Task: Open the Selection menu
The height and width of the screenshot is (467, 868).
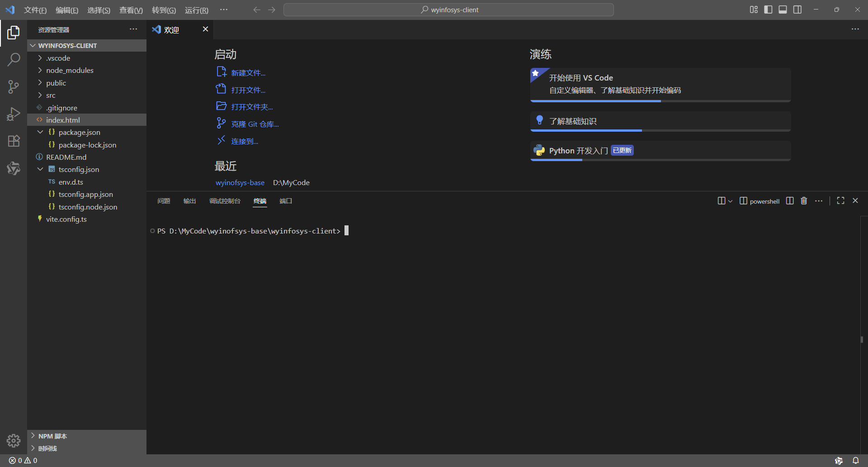Action: 99,10
